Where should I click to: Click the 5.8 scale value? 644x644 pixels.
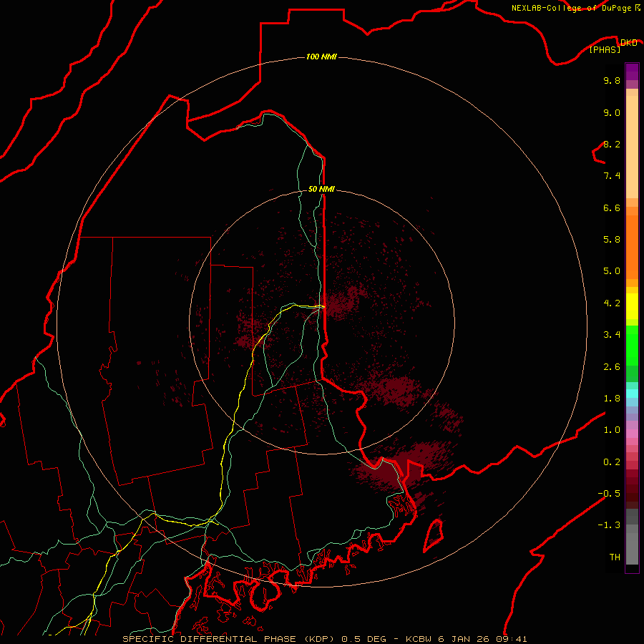tap(612, 240)
